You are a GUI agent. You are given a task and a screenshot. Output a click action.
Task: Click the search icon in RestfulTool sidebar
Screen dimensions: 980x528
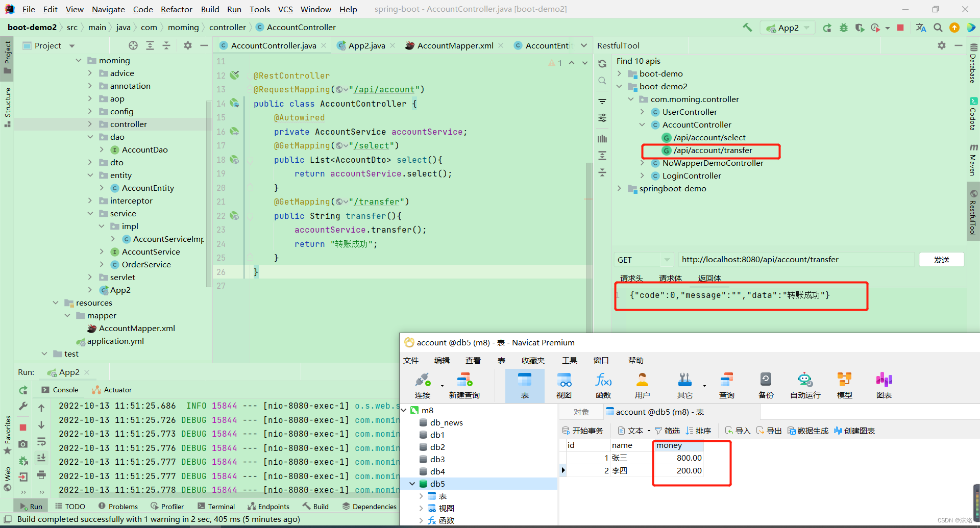602,81
